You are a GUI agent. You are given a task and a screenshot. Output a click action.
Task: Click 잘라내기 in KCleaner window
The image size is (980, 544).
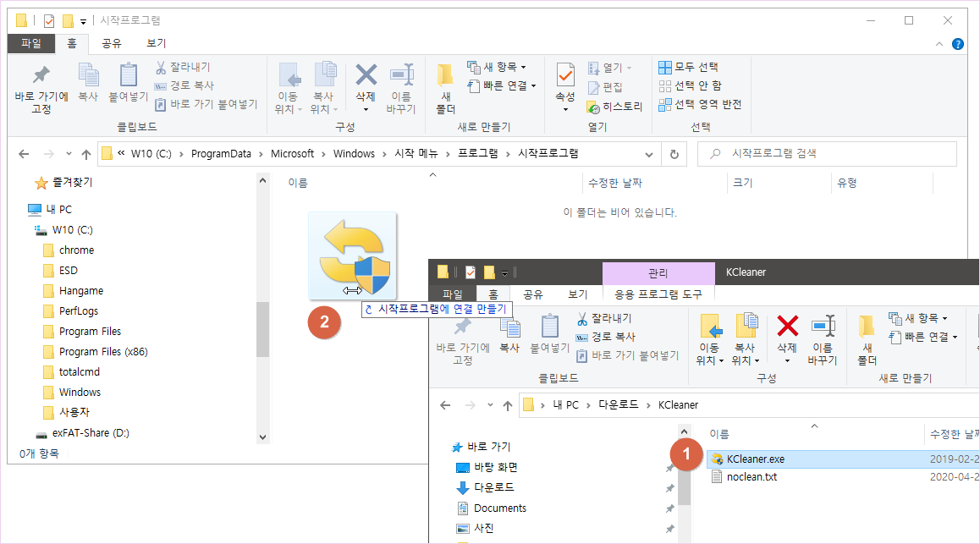coord(603,318)
